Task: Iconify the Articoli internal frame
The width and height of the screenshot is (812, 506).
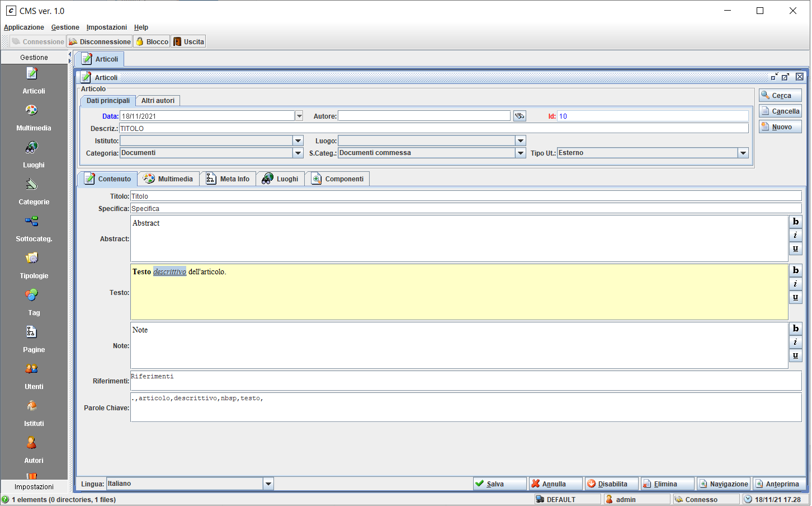Action: coord(775,77)
